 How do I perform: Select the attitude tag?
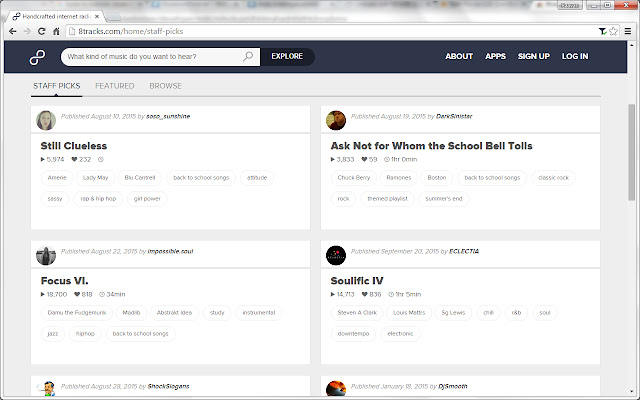[x=257, y=178]
